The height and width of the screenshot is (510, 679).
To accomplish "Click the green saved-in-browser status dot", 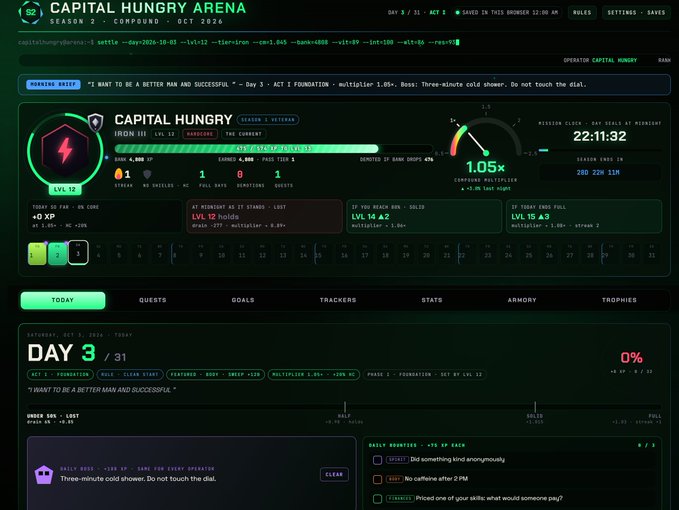I will 457,13.
